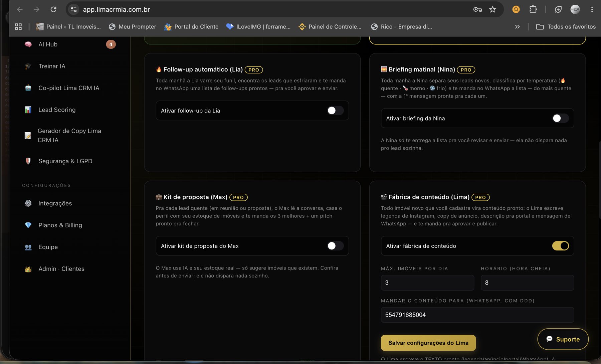Click the Máx. imóveis por dia field
Viewport: 601px width, 364px height.
click(427, 283)
